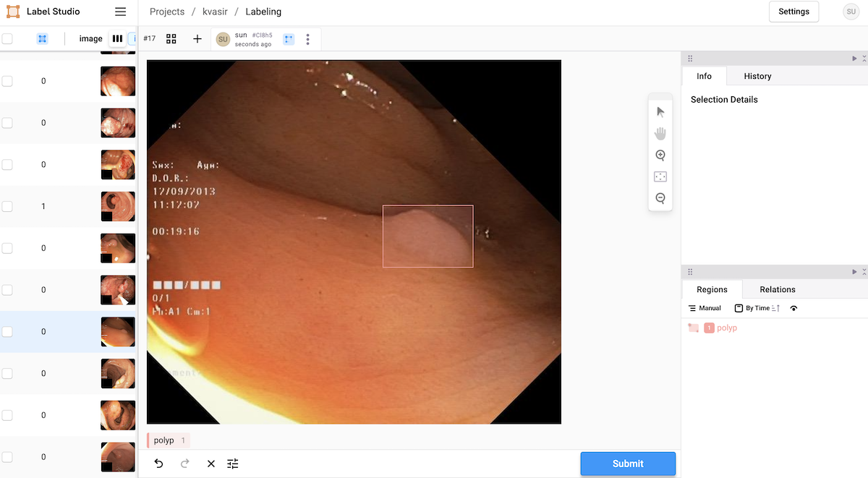Check the last task row checkbox
868x478 pixels.
(x=7, y=457)
